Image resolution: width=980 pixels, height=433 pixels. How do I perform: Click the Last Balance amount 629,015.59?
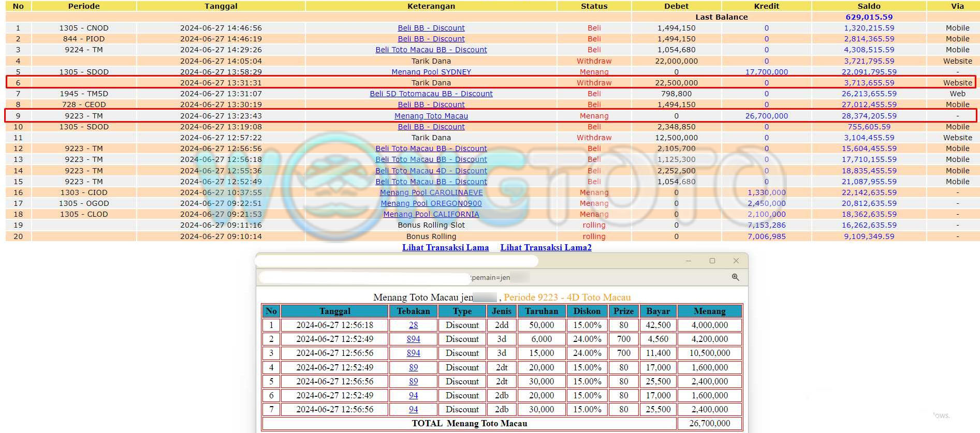(869, 17)
